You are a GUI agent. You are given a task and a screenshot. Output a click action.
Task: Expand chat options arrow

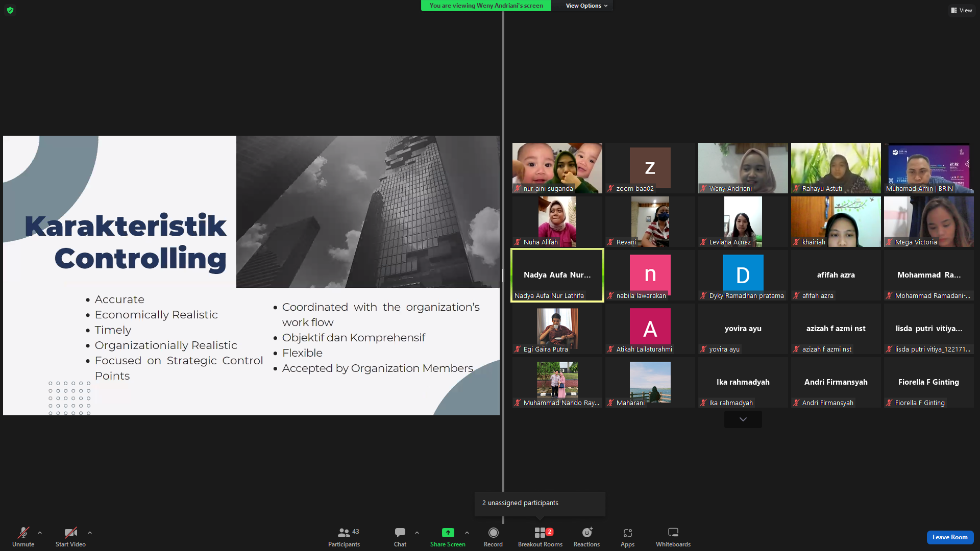click(x=417, y=533)
